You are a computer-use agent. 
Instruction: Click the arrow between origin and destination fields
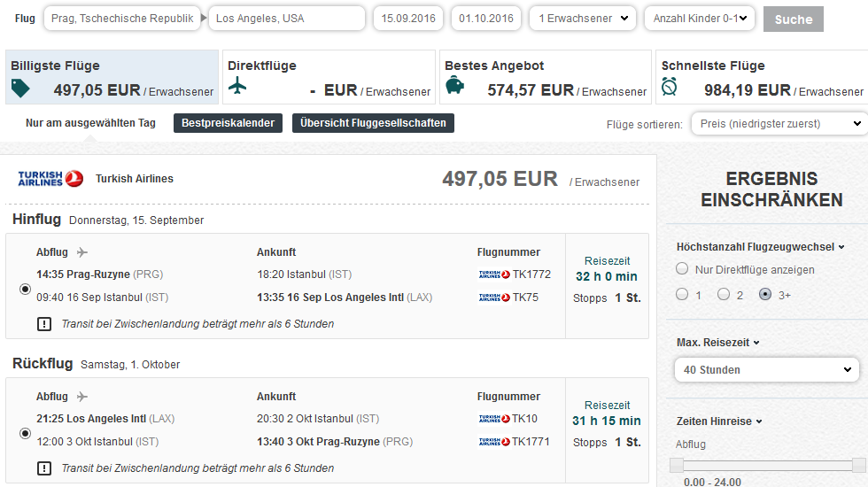[x=204, y=19]
